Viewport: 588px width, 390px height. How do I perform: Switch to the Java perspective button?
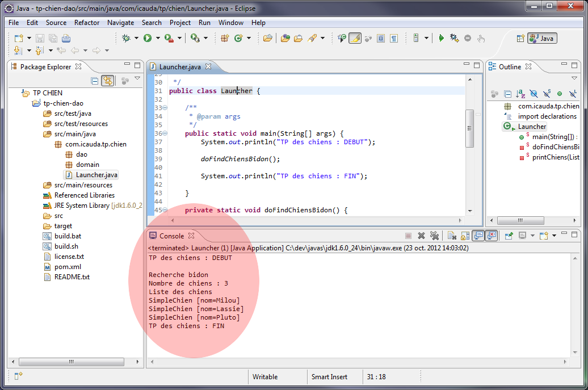coord(542,38)
